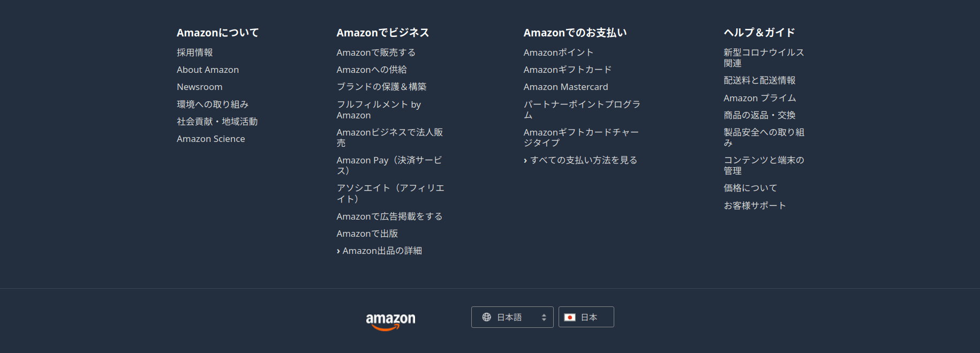The width and height of the screenshot is (980, 353).
Task: Open the Newsroom link
Action: pyautogui.click(x=199, y=87)
